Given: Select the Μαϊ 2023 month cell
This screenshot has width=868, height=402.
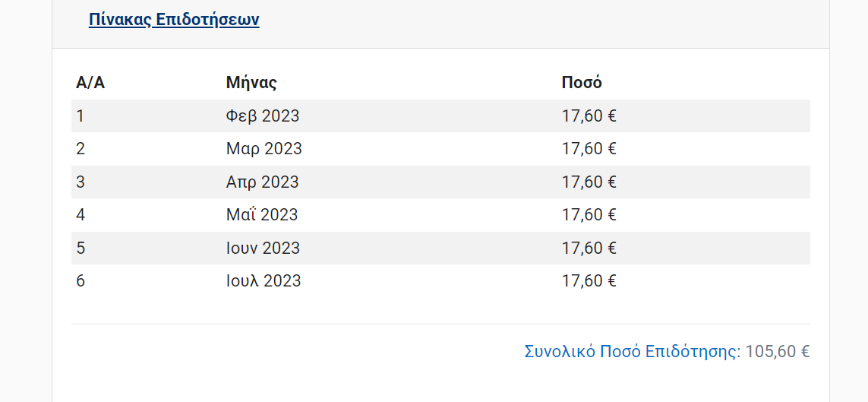Looking at the screenshot, I should tap(262, 215).
